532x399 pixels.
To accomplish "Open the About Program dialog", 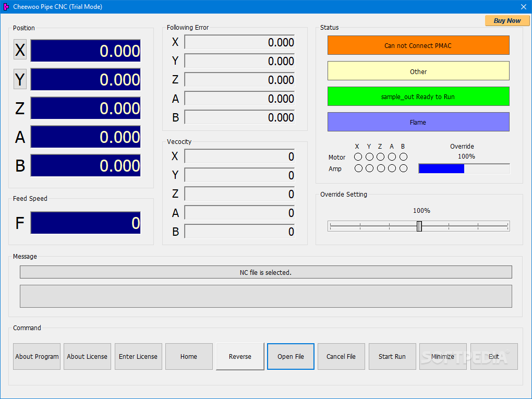I will click(37, 356).
